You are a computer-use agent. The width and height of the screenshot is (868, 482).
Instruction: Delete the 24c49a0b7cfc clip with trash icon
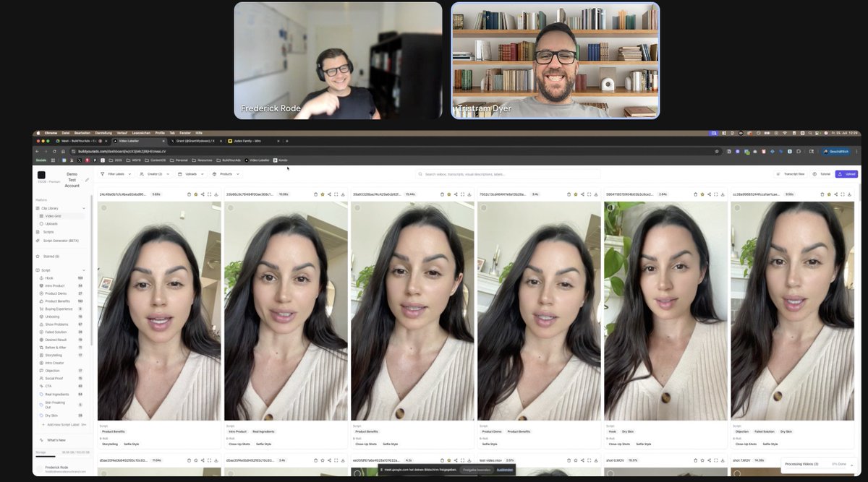coord(189,194)
